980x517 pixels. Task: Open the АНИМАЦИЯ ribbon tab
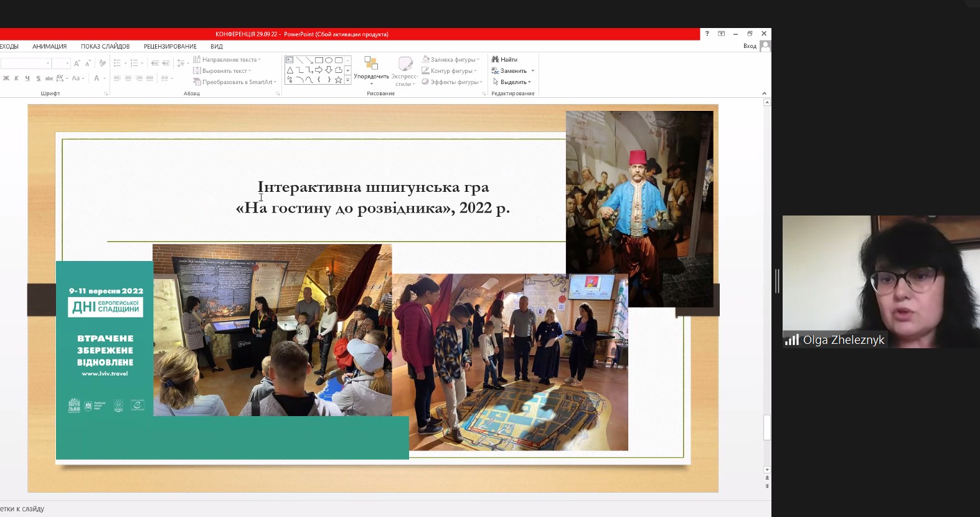[x=49, y=47]
